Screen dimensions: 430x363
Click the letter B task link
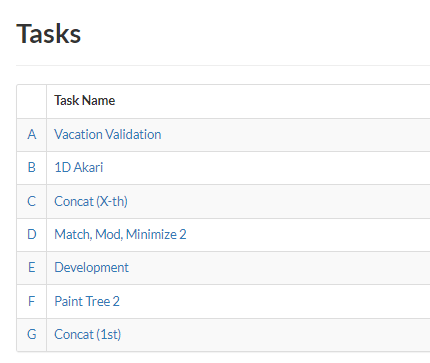[x=32, y=168]
